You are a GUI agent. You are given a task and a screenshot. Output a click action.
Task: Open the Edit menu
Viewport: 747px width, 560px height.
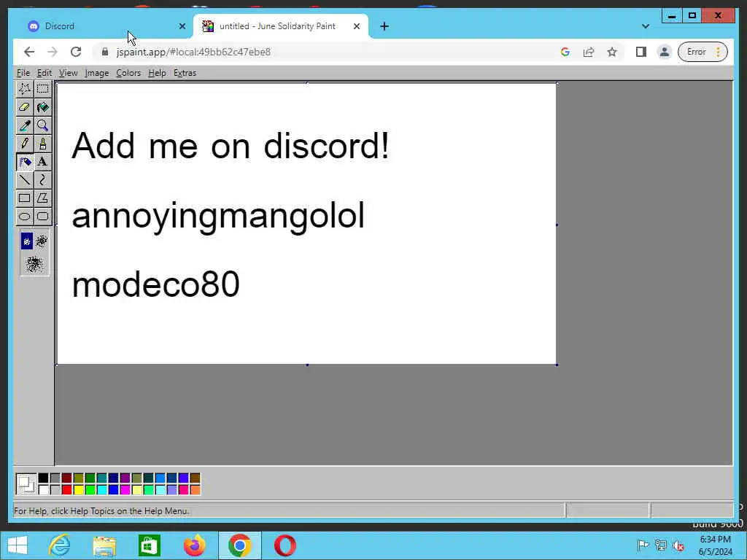coord(44,73)
